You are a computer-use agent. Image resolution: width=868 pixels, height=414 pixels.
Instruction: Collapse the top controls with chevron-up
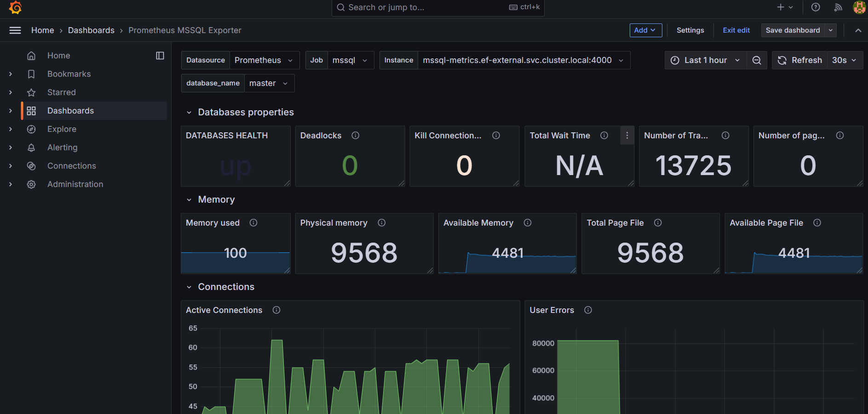click(858, 30)
